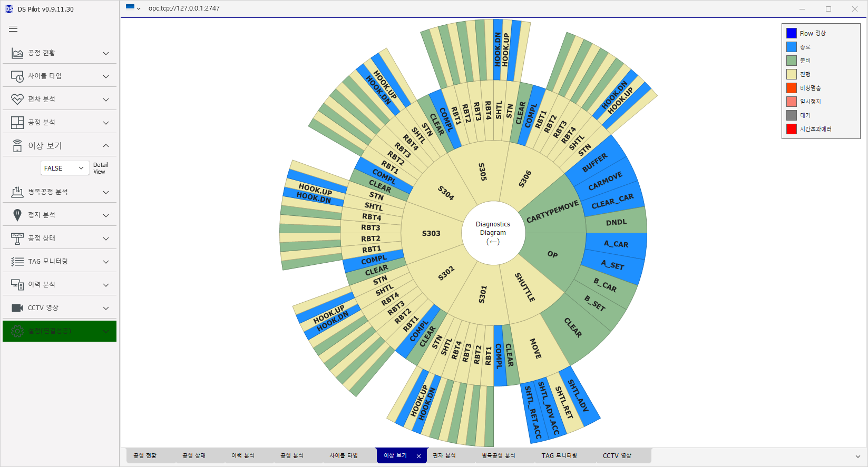Click the CARTYPEMOVE segment in diagram
The width and height of the screenshot is (868, 467).
(552, 211)
